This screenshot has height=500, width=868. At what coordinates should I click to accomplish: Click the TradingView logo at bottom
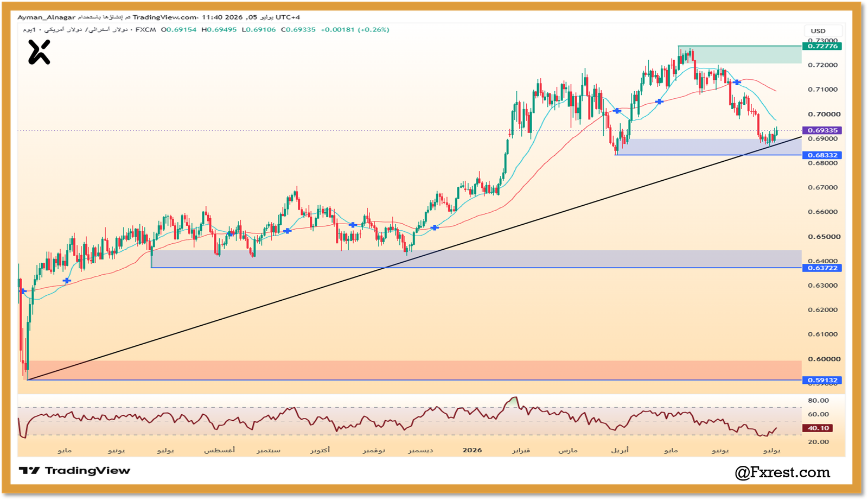pyautogui.click(x=75, y=471)
